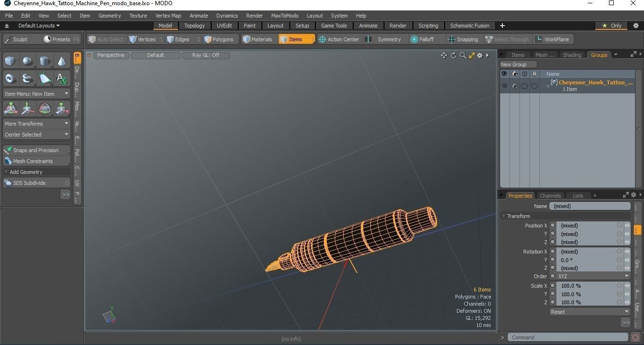Expand the More Transforms dropdown

[x=36, y=123]
